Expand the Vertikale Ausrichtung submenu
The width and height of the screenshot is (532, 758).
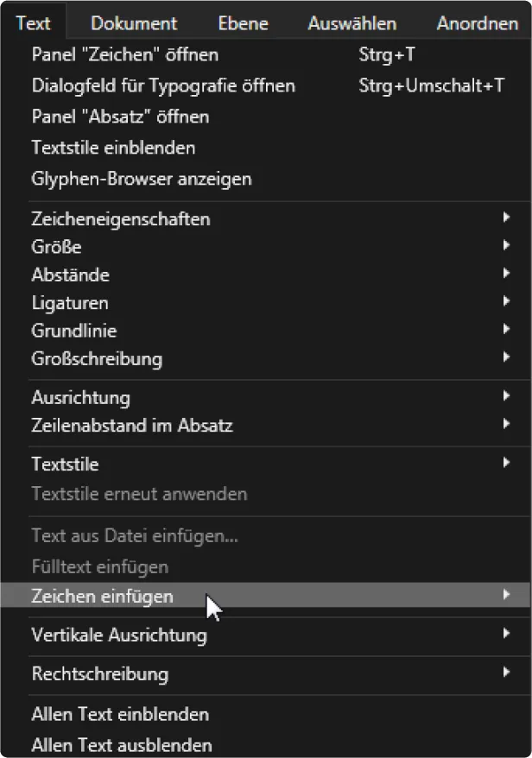tap(119, 635)
